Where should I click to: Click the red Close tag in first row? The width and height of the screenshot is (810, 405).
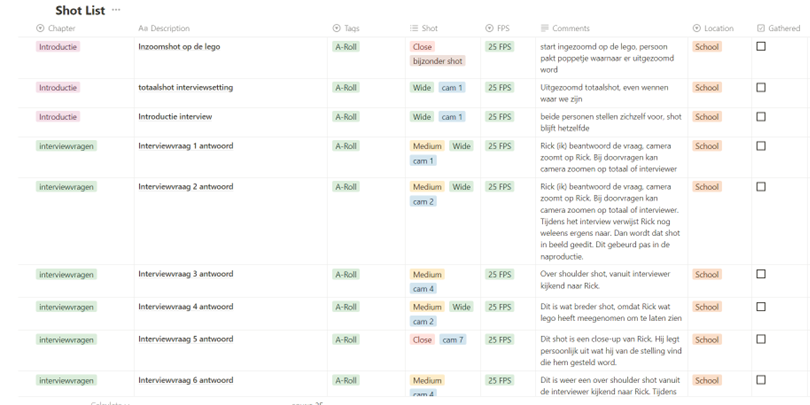click(x=423, y=47)
